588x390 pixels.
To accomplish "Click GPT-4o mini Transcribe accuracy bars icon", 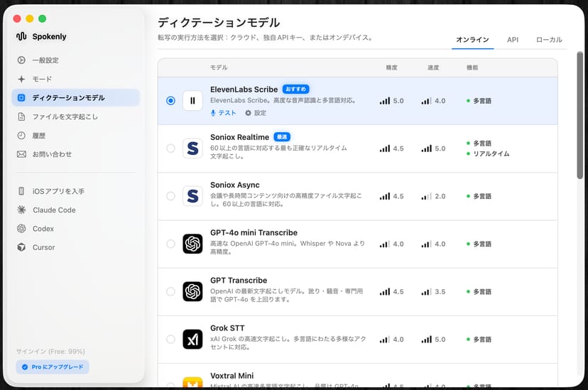I will (x=385, y=244).
